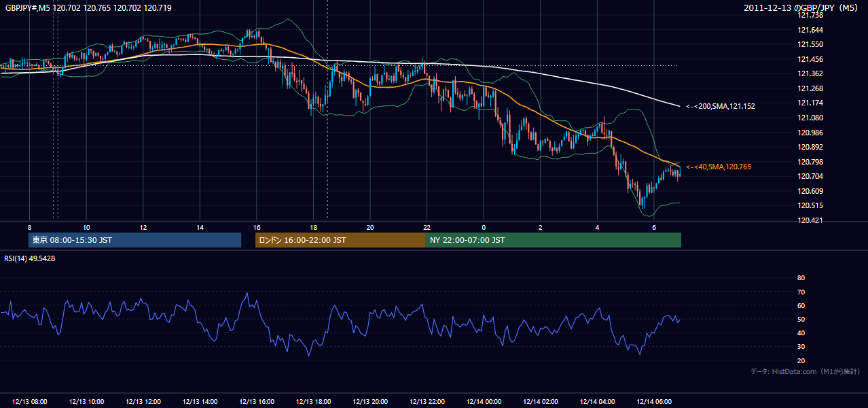Click bottom timestamp 12/13 22:00
868x408 pixels.
pyautogui.click(x=427, y=402)
